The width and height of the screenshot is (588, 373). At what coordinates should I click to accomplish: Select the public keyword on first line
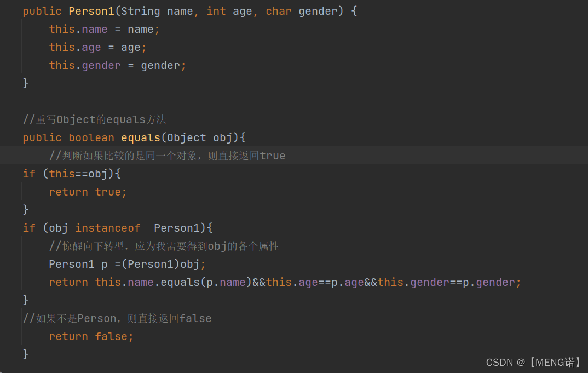[42, 11]
